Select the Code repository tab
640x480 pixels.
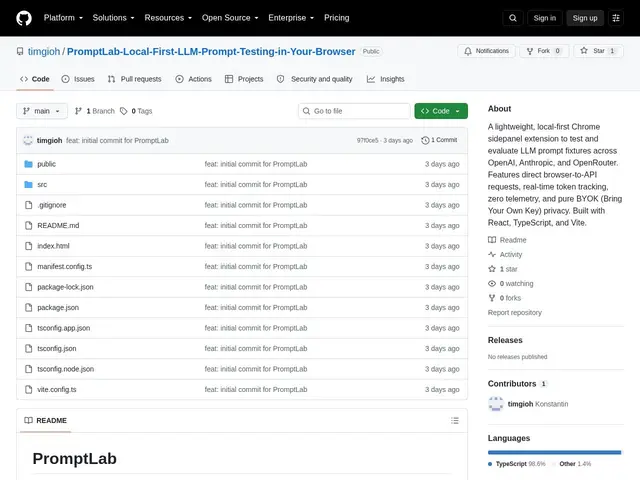[x=35, y=79]
